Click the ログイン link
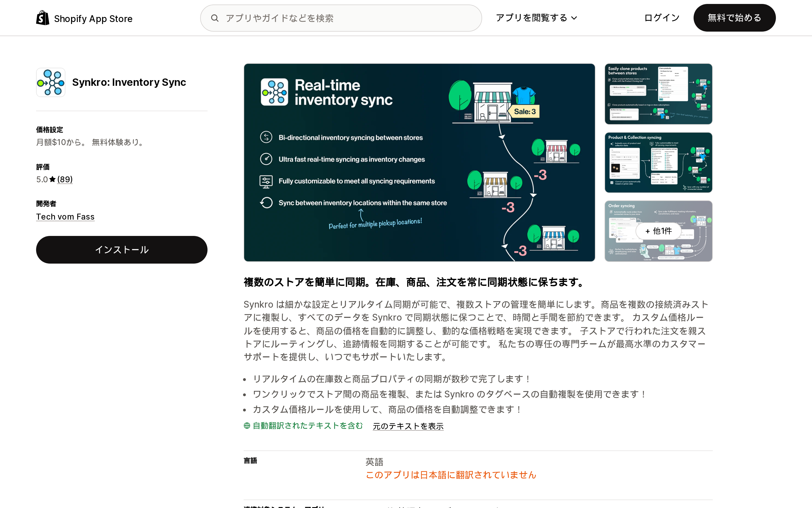This screenshot has width=812, height=508. [662, 18]
